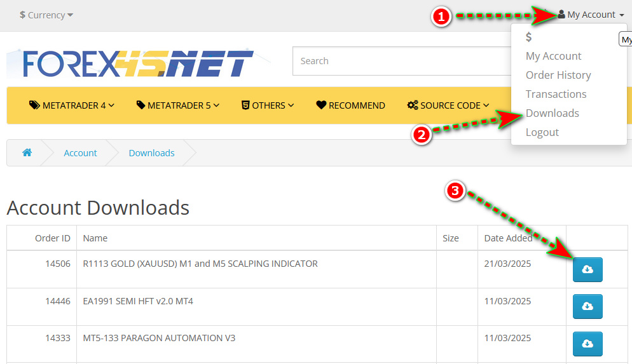The image size is (632, 364).
Task: Open the OTHERS category menu
Action: pyautogui.click(x=268, y=105)
